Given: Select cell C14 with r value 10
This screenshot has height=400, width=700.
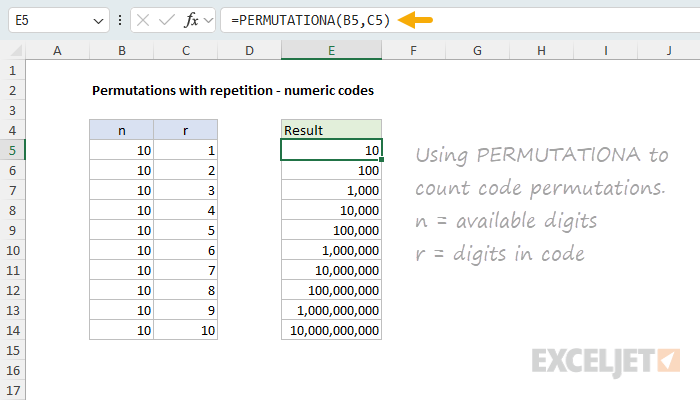Looking at the screenshot, I should (x=186, y=330).
